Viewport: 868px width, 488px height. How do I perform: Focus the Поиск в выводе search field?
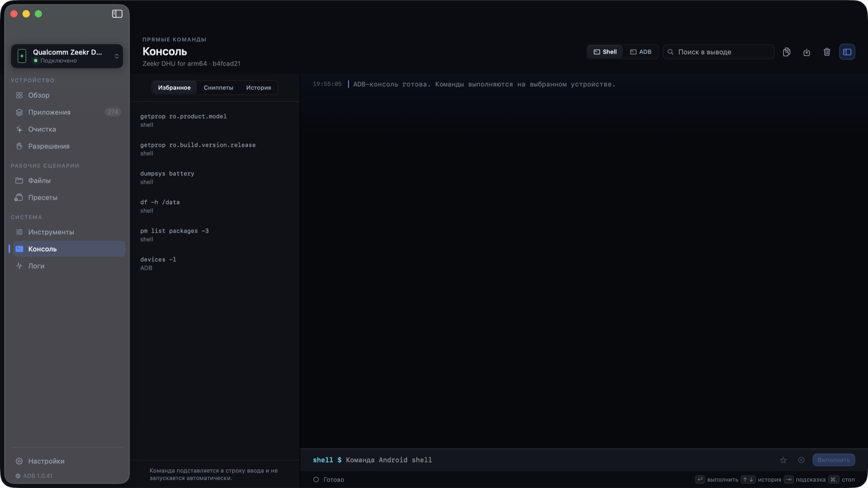tap(719, 52)
